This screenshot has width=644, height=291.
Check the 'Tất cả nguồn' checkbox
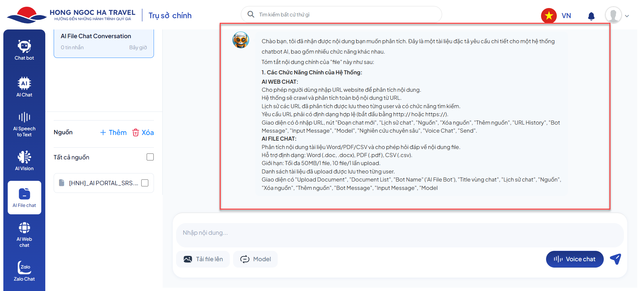(x=150, y=157)
